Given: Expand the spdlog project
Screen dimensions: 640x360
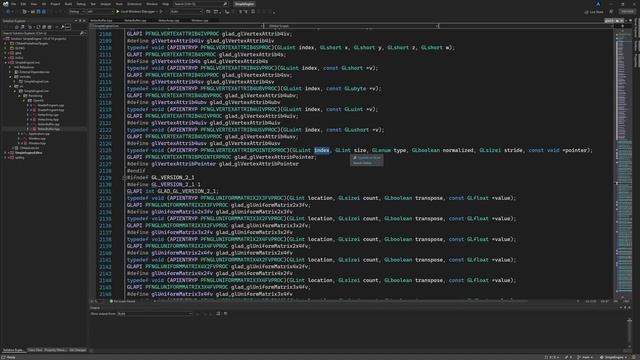Looking at the screenshot, I should click(5, 158).
